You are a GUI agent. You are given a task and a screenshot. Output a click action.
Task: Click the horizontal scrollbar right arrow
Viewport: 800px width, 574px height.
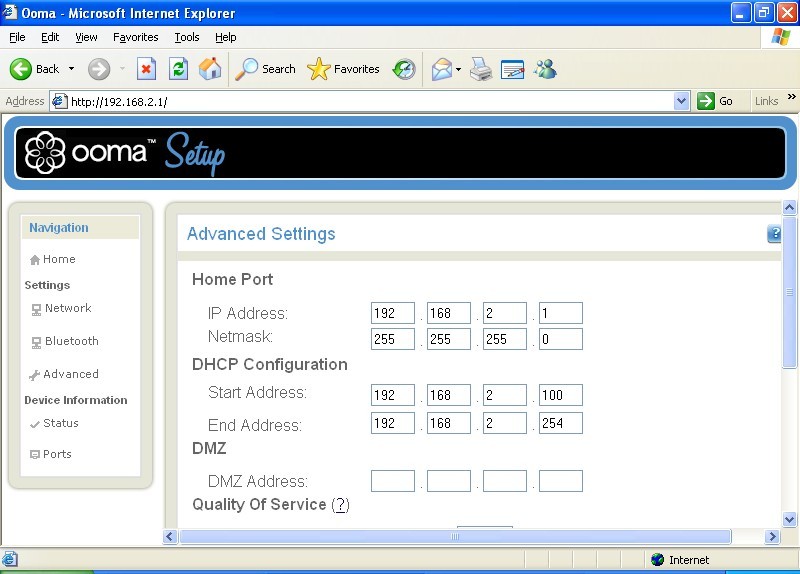772,537
